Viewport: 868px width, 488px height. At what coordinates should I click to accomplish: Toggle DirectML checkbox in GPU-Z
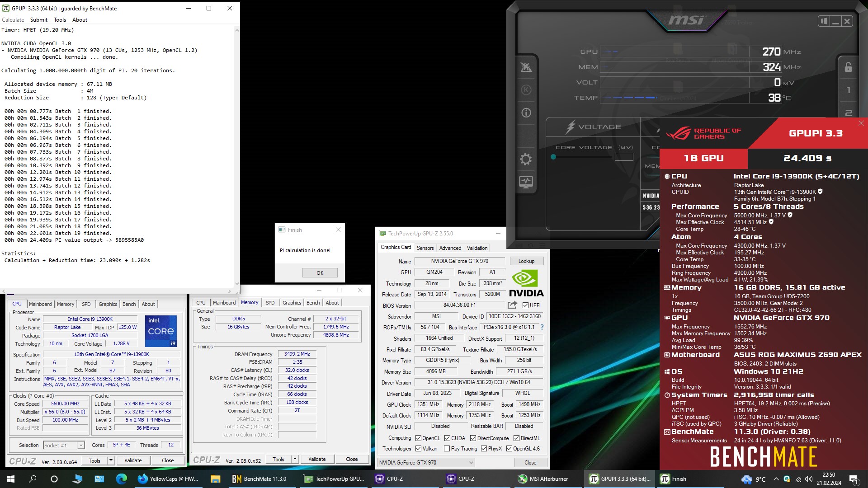(x=516, y=438)
